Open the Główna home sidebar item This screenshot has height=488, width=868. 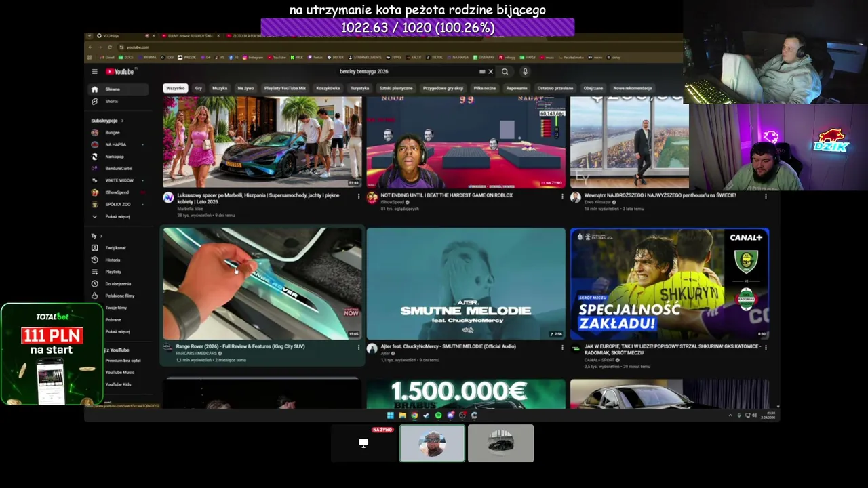point(119,89)
